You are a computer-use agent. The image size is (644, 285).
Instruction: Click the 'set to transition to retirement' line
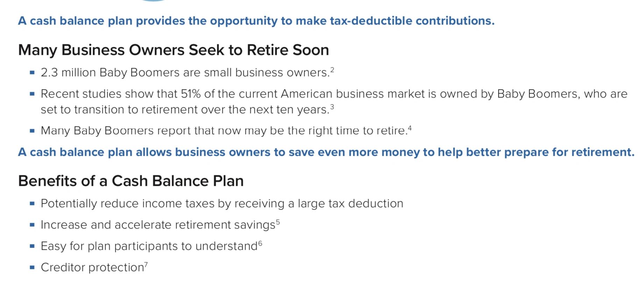point(185,110)
